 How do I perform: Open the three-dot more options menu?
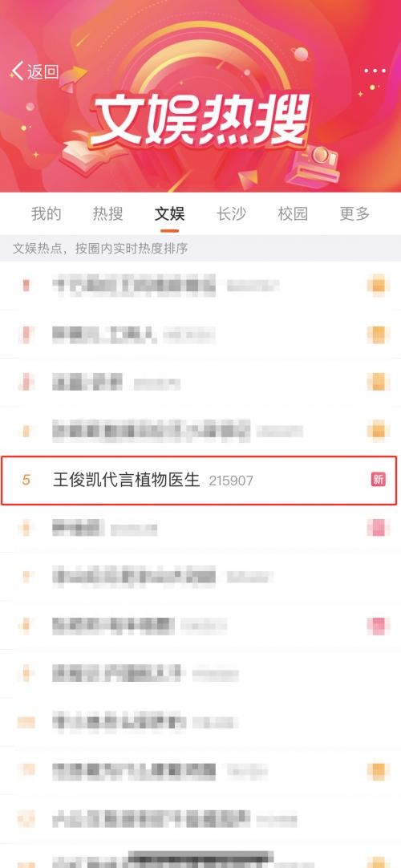(x=375, y=71)
